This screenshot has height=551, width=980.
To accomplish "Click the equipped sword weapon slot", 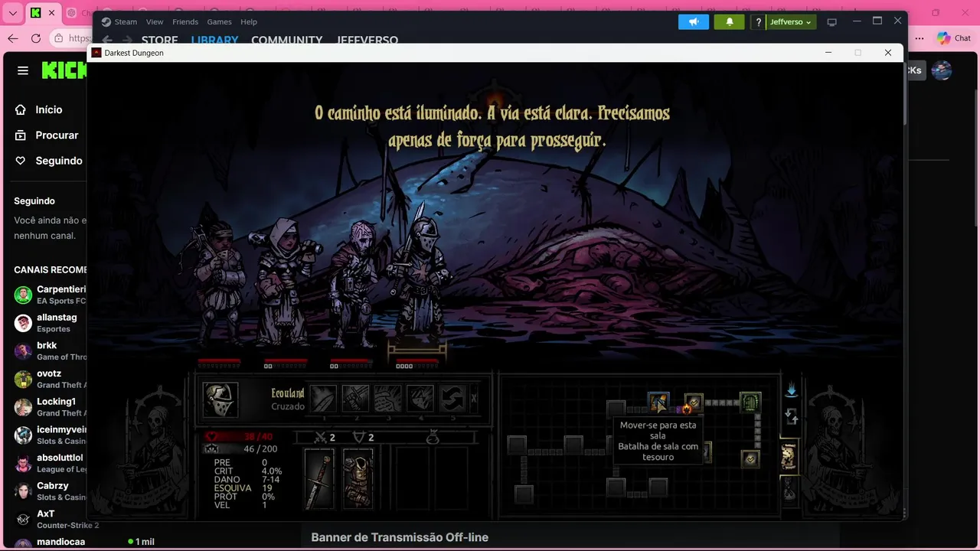I will (320, 479).
